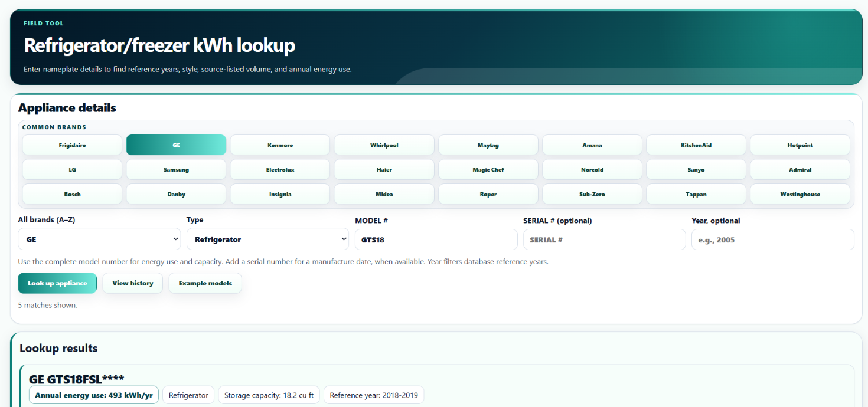The height and width of the screenshot is (407, 868).
Task: Choose the Westinghouse brand button
Action: (x=800, y=194)
